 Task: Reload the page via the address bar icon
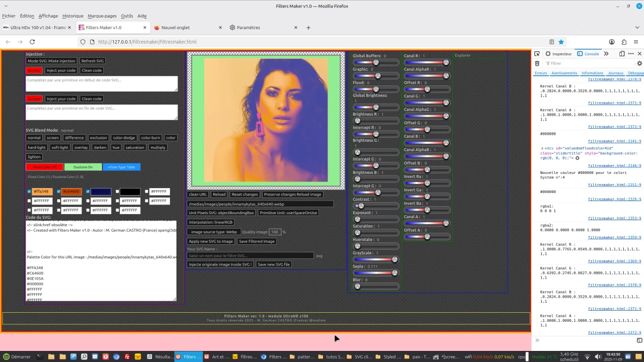tap(32, 42)
